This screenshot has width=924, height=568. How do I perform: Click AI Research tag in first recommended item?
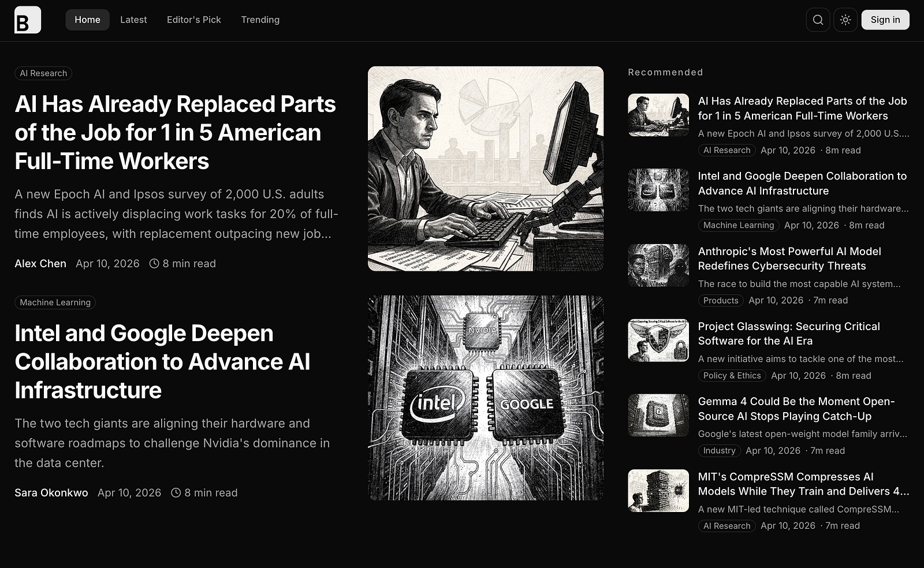[x=726, y=150]
